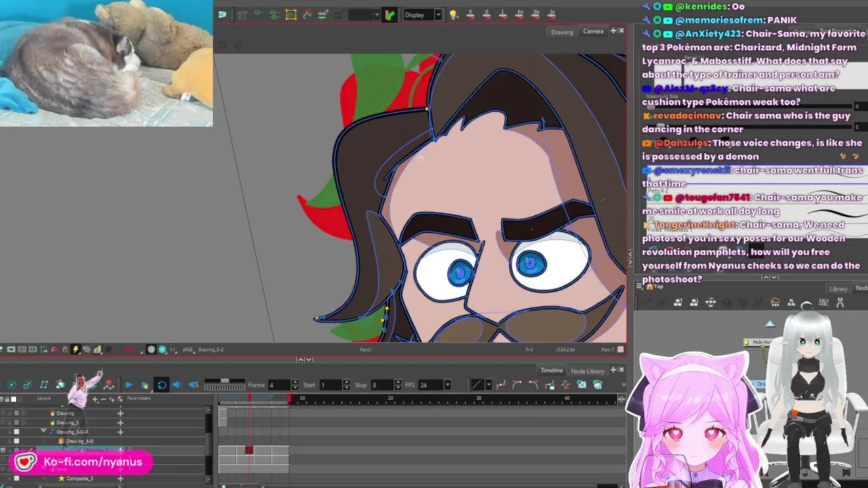The width and height of the screenshot is (868, 488).
Task: Click the color swatch at the status bar right end
Action: pyautogui.click(x=620, y=350)
